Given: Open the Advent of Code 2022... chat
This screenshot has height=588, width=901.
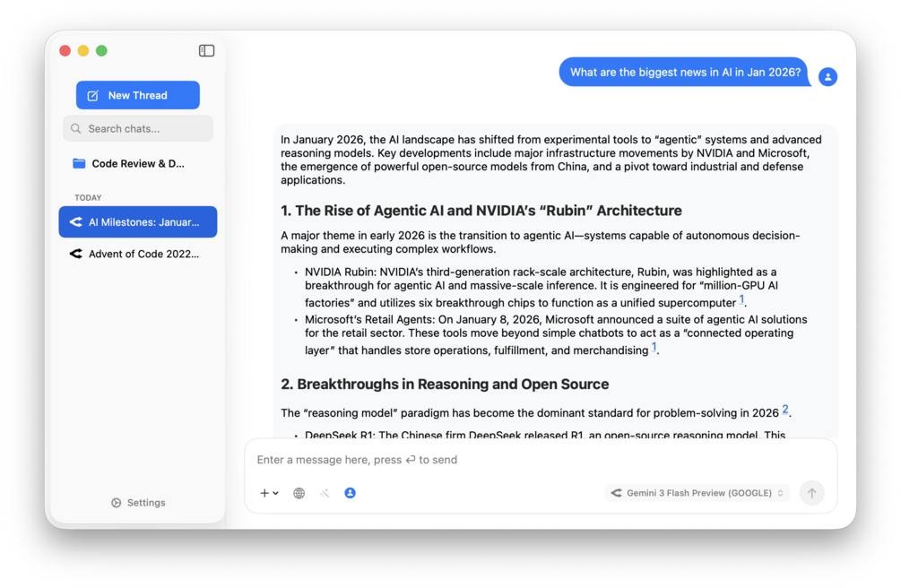Looking at the screenshot, I should [x=138, y=254].
